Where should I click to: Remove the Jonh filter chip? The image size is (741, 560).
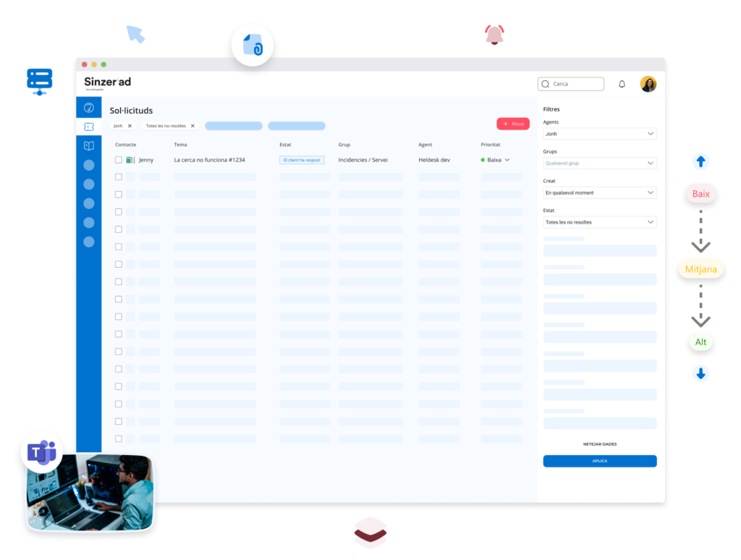[x=130, y=126]
